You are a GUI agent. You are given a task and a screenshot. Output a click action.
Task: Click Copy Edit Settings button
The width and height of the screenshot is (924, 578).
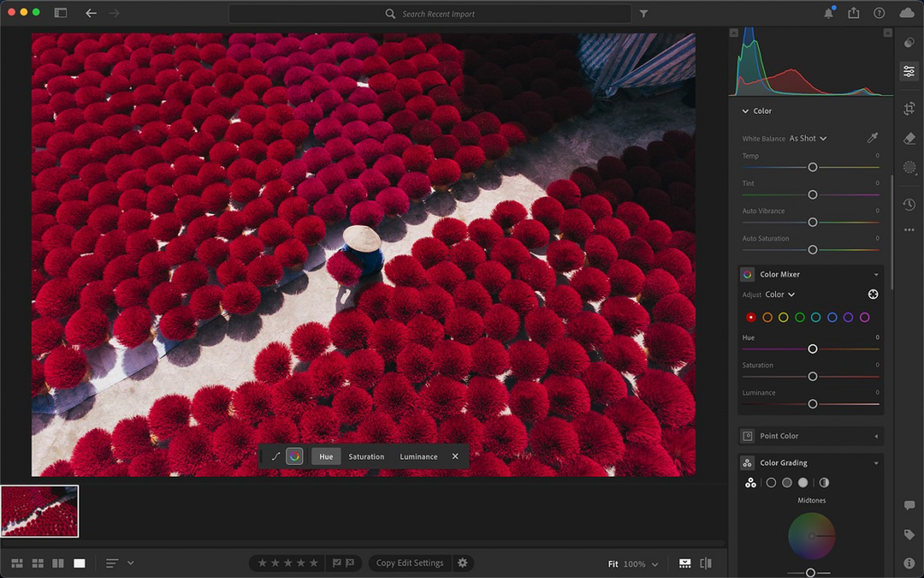pyautogui.click(x=410, y=563)
